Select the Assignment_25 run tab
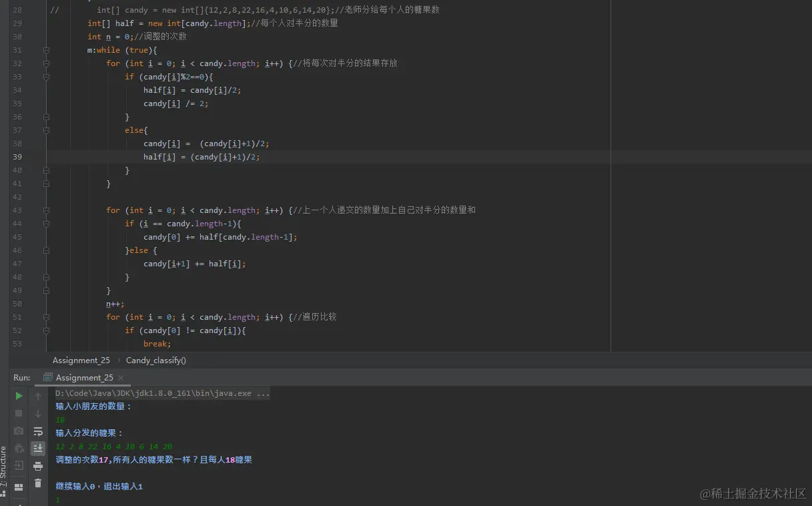Image resolution: width=812 pixels, height=506 pixels. [83, 377]
